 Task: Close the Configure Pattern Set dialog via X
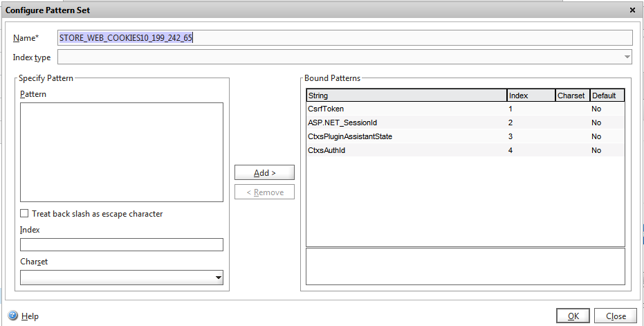click(x=632, y=10)
